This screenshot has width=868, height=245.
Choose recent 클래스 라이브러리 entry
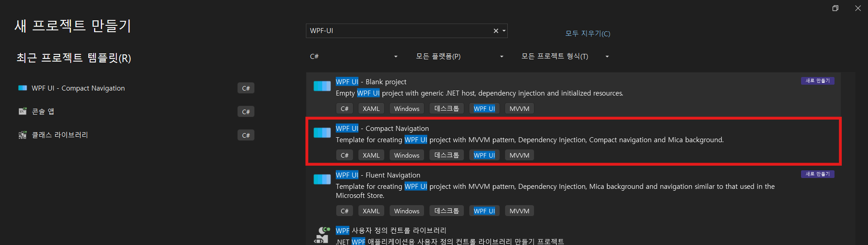pyautogui.click(x=136, y=135)
